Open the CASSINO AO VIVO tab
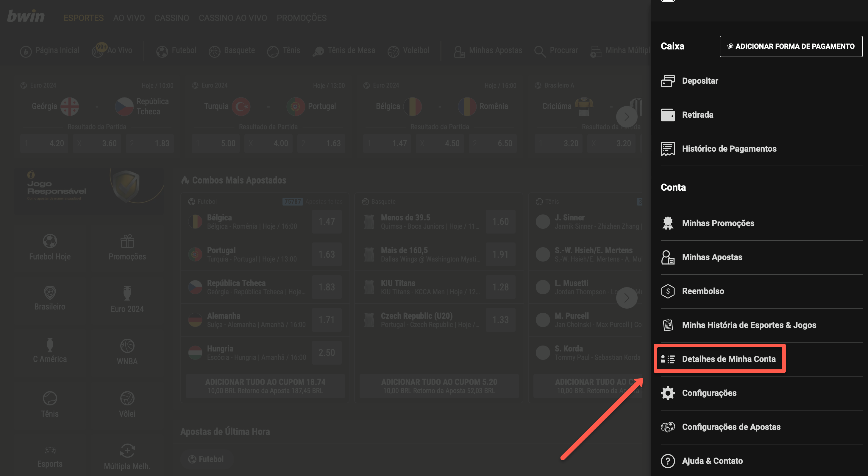 coord(233,18)
